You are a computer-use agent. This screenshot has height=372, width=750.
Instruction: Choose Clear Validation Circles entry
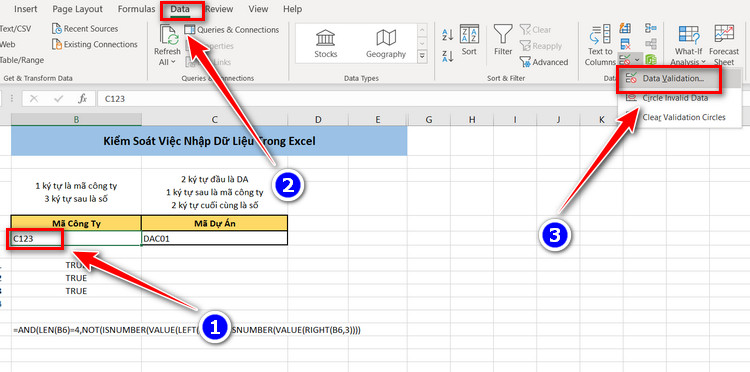(679, 117)
